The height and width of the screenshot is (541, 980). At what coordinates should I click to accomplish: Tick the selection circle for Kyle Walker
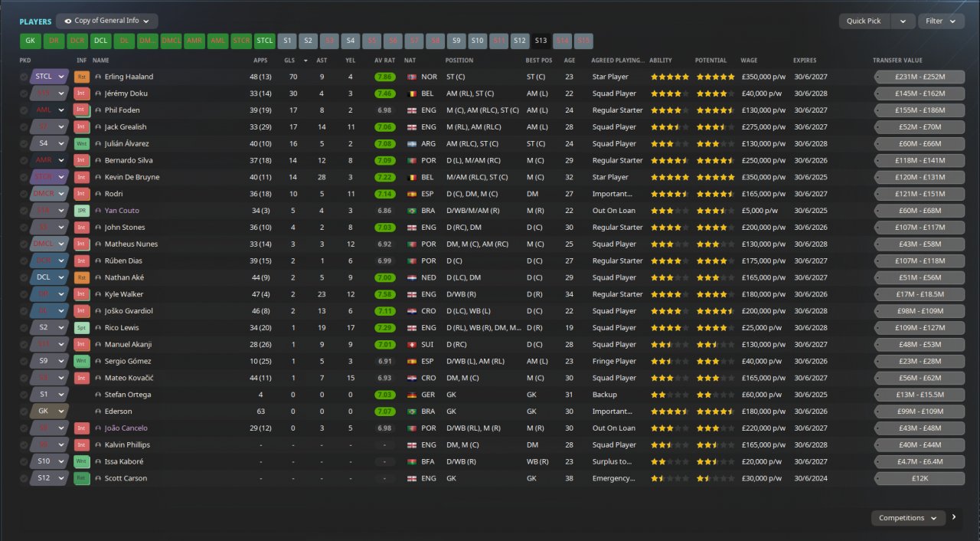24,294
